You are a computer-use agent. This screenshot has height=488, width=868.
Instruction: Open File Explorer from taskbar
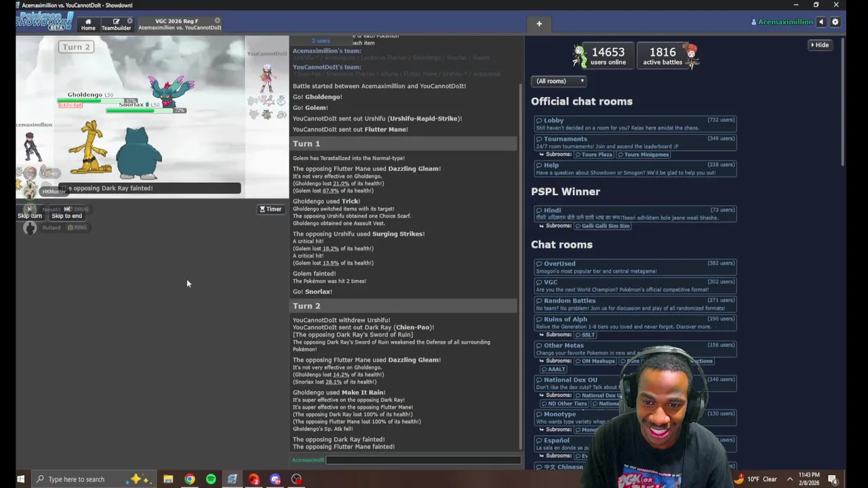click(x=168, y=479)
